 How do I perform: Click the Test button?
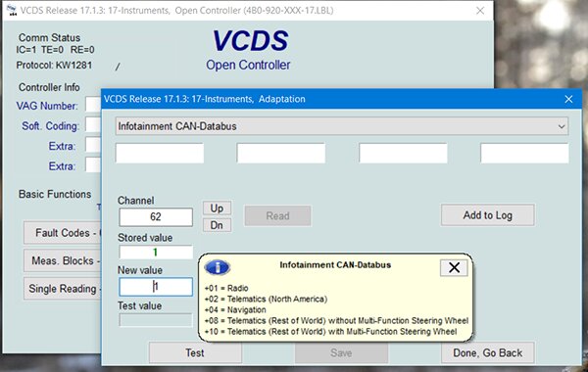coord(195,352)
